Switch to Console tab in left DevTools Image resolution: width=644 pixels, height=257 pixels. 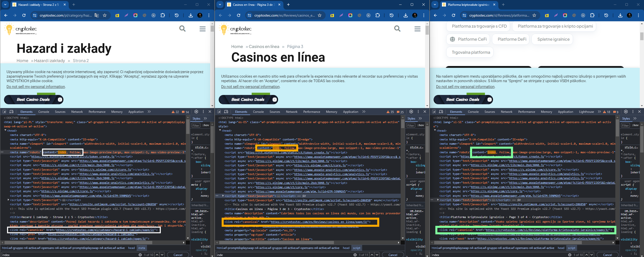(x=44, y=112)
